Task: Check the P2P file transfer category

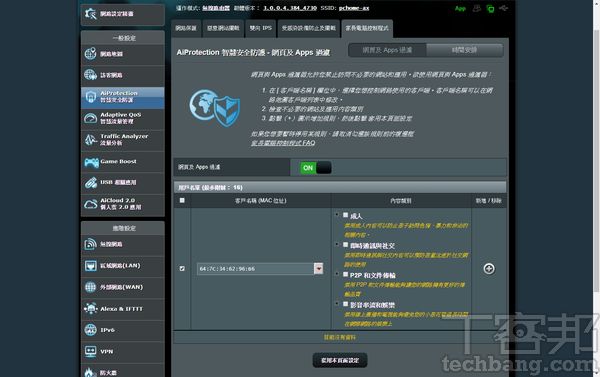Action: pyautogui.click(x=346, y=274)
